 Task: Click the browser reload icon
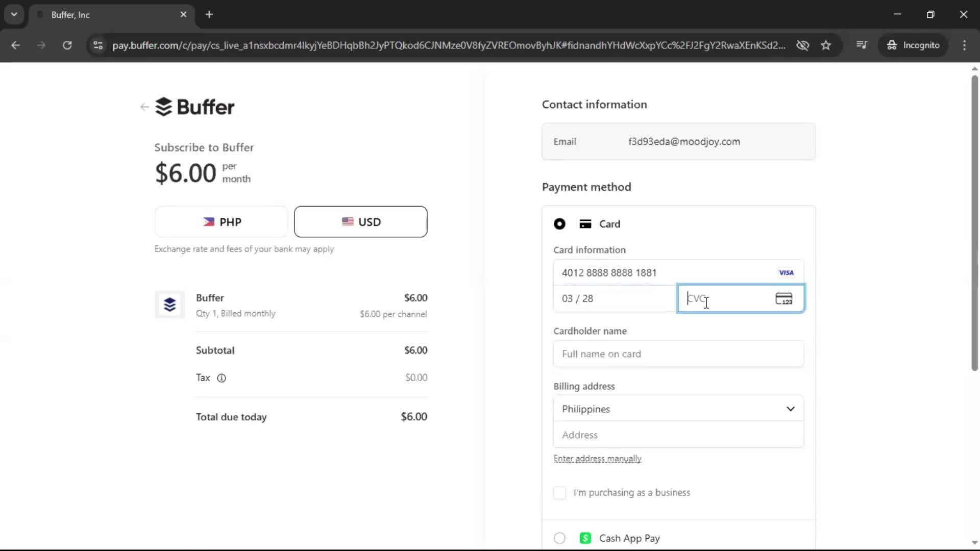coord(67,45)
